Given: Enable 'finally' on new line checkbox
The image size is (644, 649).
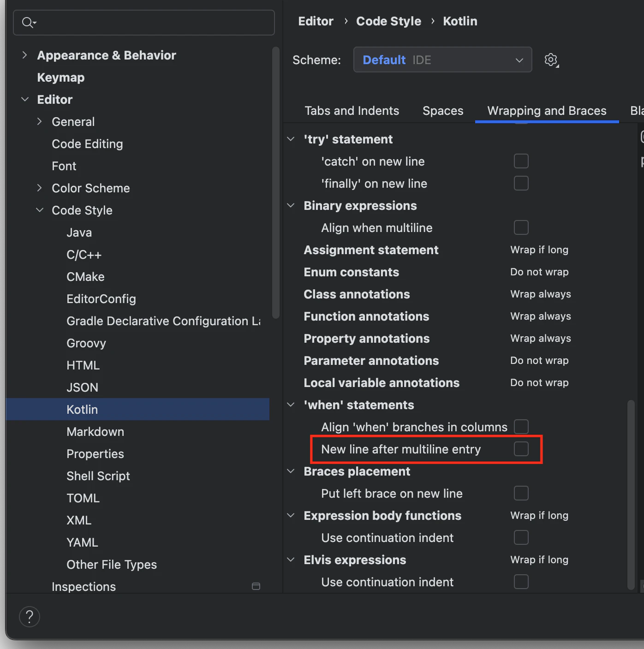Looking at the screenshot, I should 521,184.
